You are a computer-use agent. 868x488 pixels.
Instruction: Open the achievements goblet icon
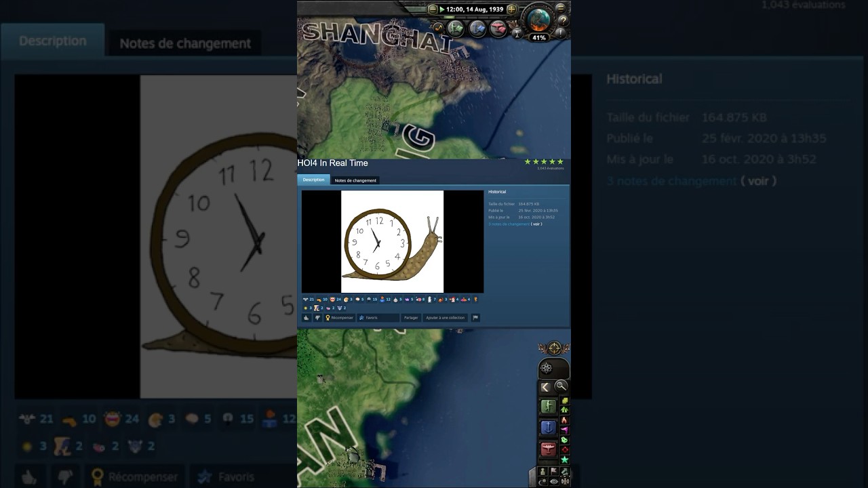(517, 33)
